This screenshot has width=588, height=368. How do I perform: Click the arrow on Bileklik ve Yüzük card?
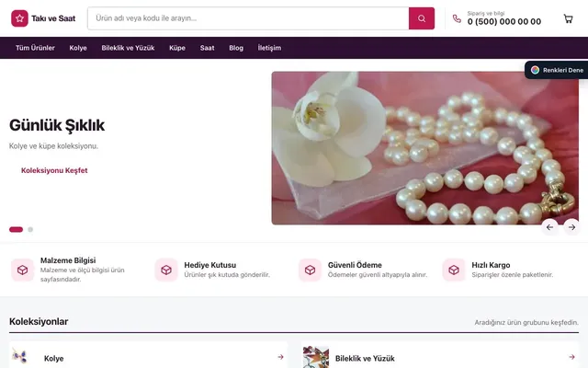pos(571,357)
